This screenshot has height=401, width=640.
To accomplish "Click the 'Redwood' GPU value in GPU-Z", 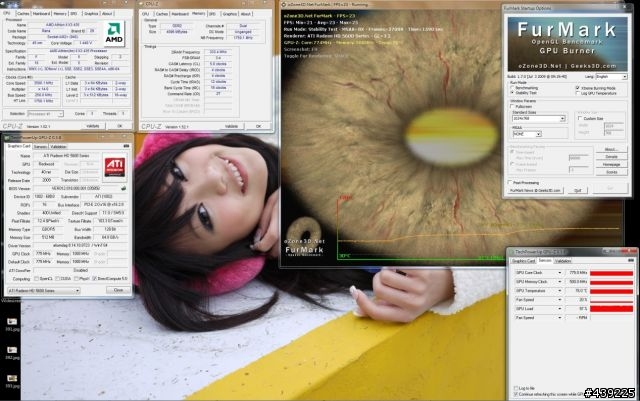I will click(x=46, y=164).
